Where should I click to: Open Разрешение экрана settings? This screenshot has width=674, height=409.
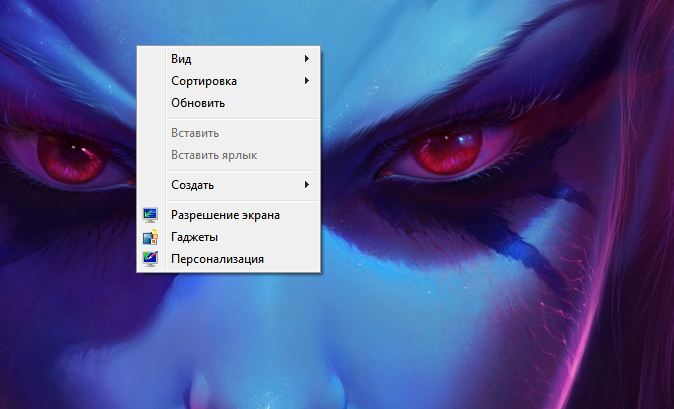[228, 215]
